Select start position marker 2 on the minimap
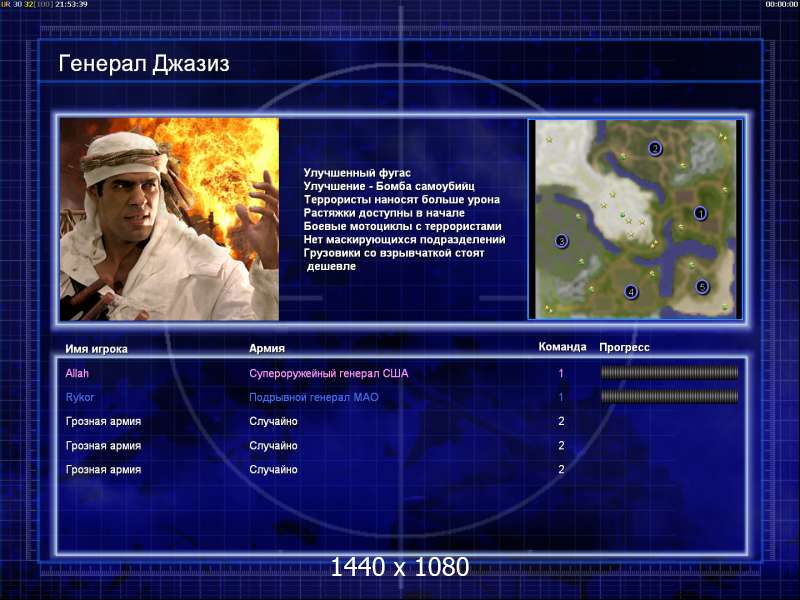The height and width of the screenshot is (600, 800). coord(655,148)
